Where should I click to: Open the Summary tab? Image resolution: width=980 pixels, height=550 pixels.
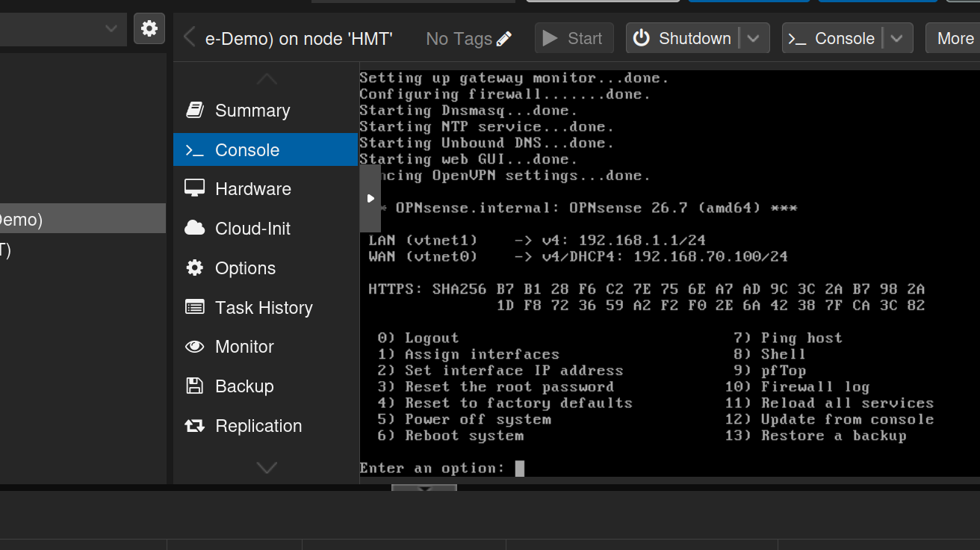266,111
